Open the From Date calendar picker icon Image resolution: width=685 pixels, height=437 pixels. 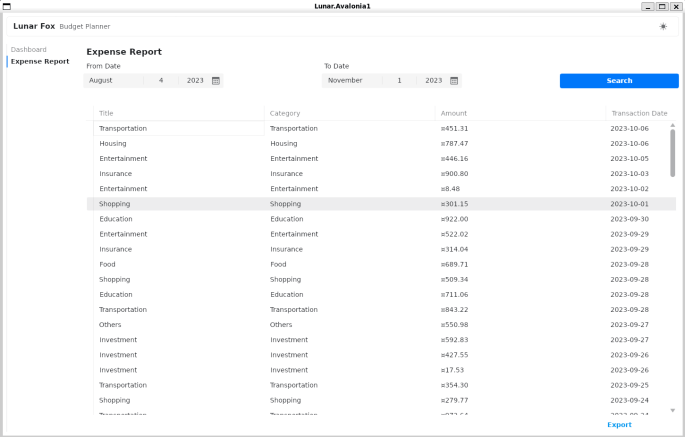(x=216, y=80)
